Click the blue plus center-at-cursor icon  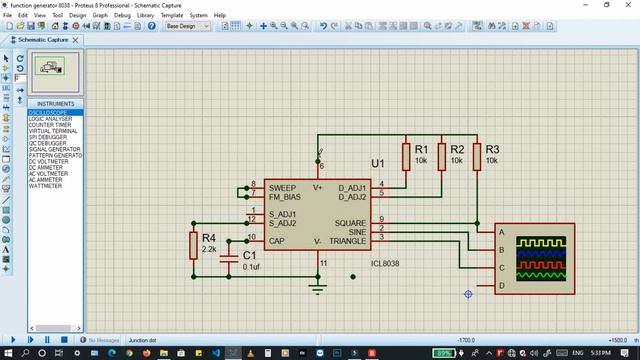pos(263,26)
